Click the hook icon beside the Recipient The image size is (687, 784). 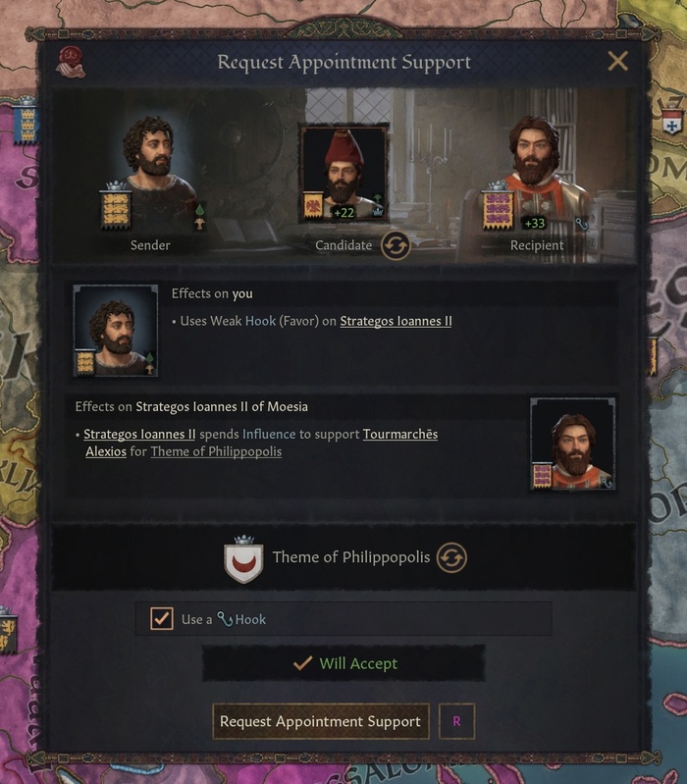580,224
